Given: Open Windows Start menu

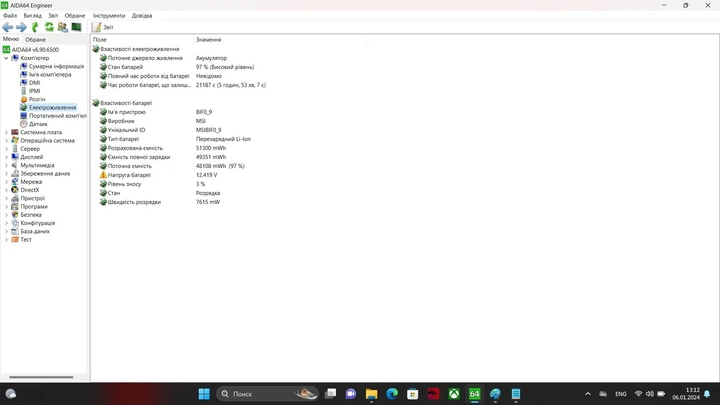Looking at the screenshot, I should click(204, 394).
